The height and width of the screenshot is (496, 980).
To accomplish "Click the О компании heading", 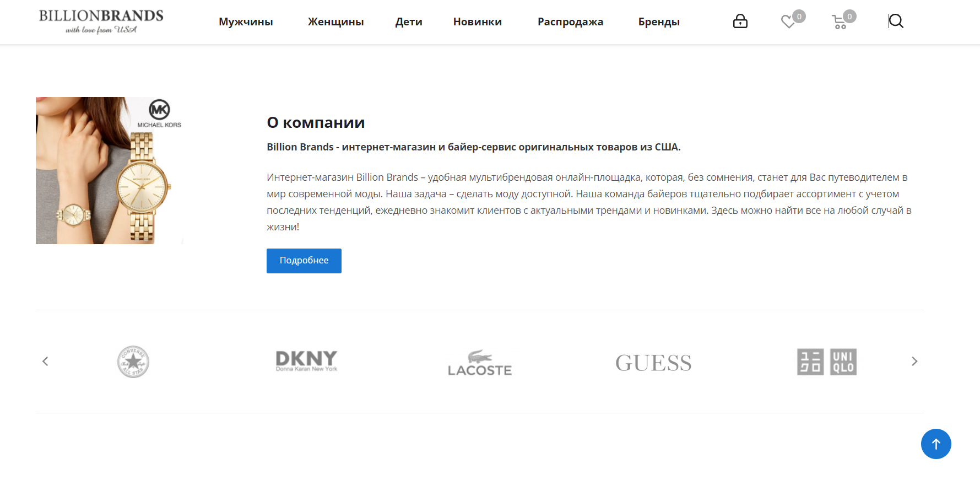I will pyautogui.click(x=316, y=122).
